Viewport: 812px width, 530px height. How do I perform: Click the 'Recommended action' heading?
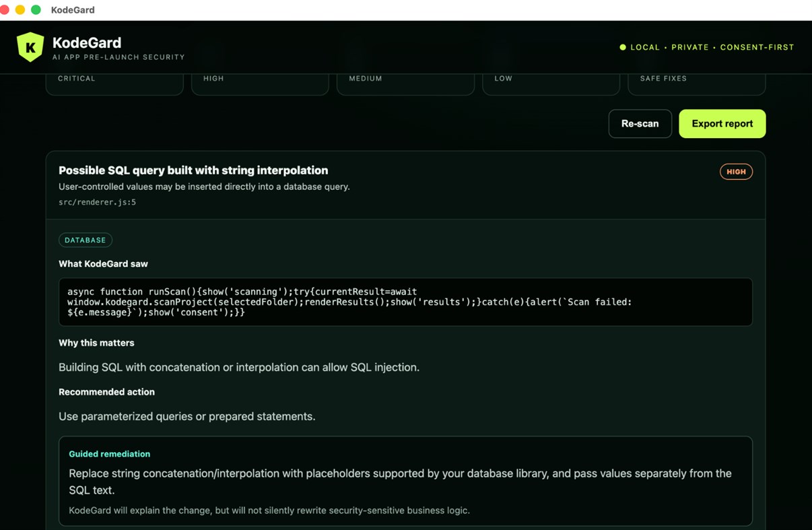click(106, 392)
